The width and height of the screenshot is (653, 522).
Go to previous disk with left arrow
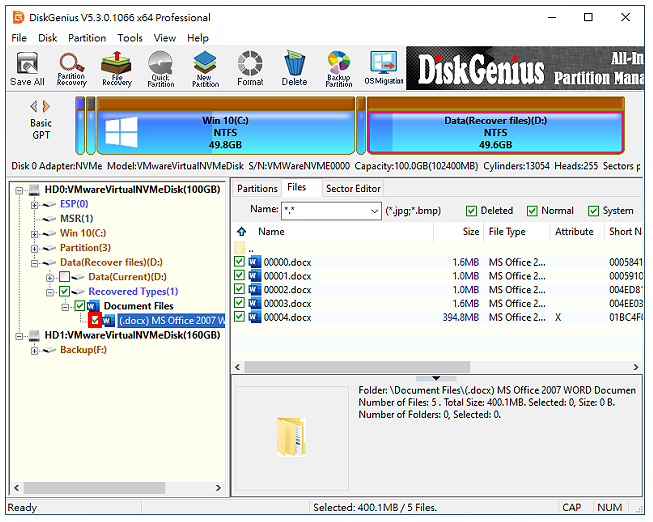tap(34, 107)
